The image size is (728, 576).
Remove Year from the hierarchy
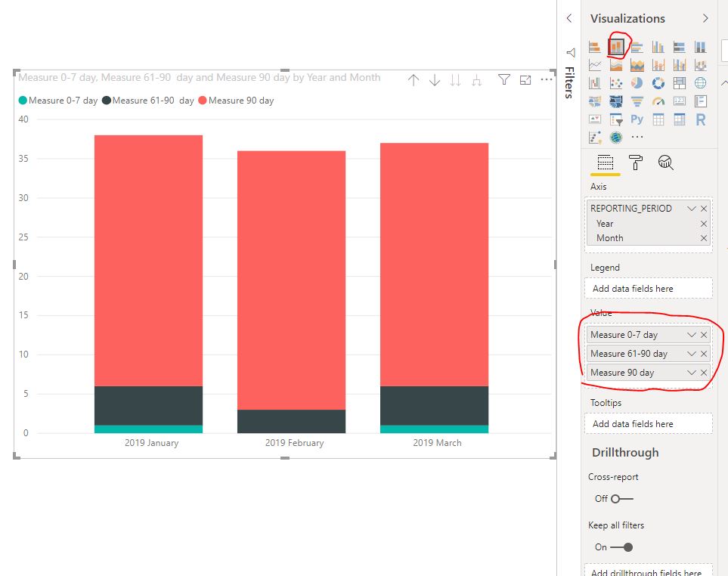704,224
